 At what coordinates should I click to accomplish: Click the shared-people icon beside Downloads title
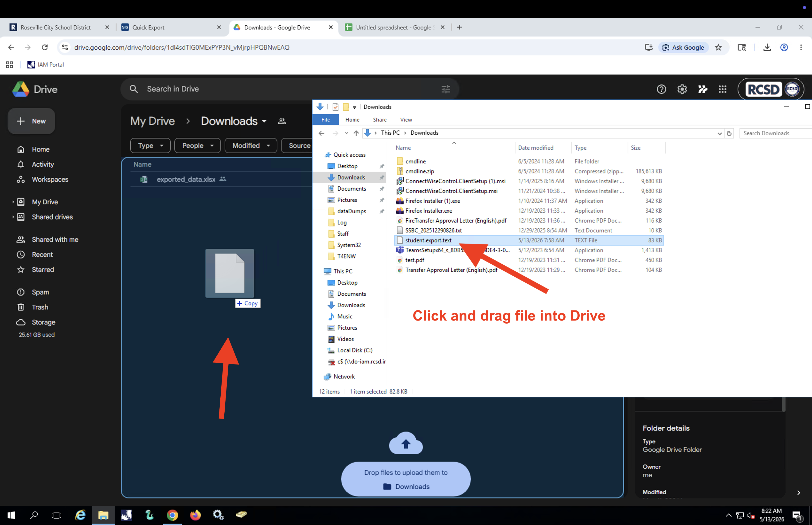pos(282,121)
